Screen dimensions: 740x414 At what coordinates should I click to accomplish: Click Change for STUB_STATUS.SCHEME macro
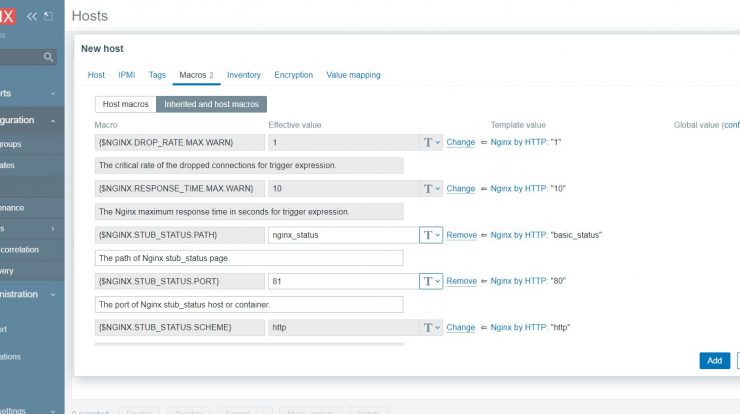(461, 327)
